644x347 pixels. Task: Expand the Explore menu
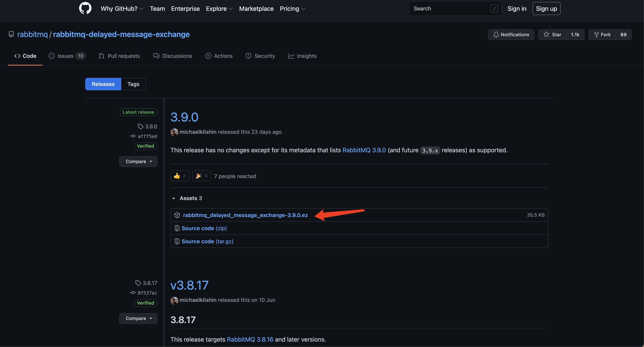(x=219, y=8)
